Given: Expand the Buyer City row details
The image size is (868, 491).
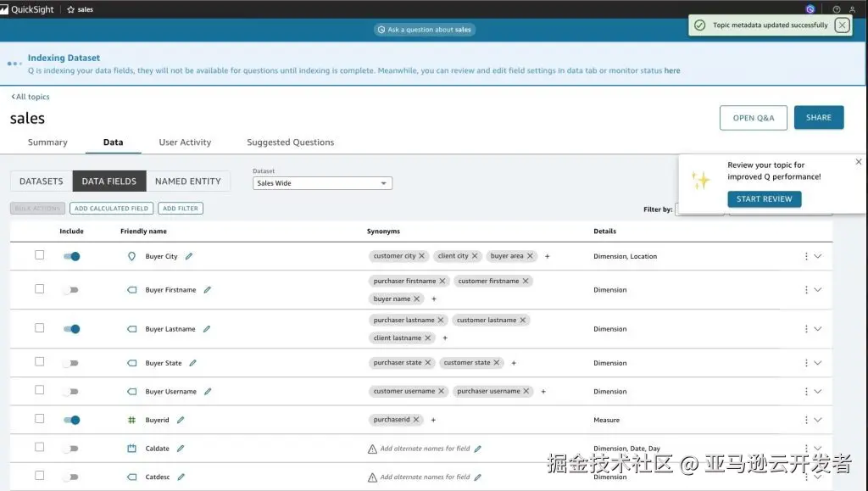Looking at the screenshot, I should (x=818, y=256).
